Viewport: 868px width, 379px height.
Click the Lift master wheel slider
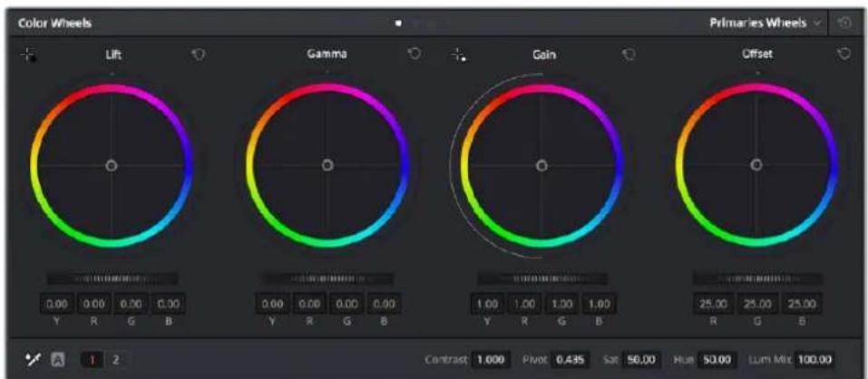point(112,278)
